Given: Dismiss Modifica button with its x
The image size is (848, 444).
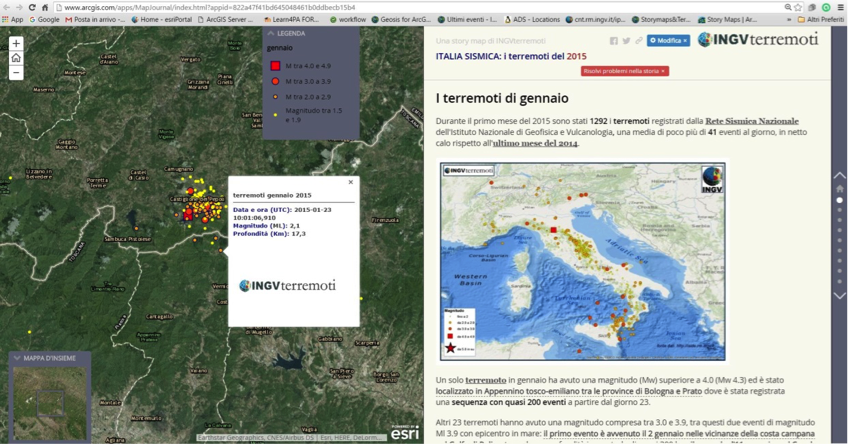Looking at the screenshot, I should pos(685,41).
